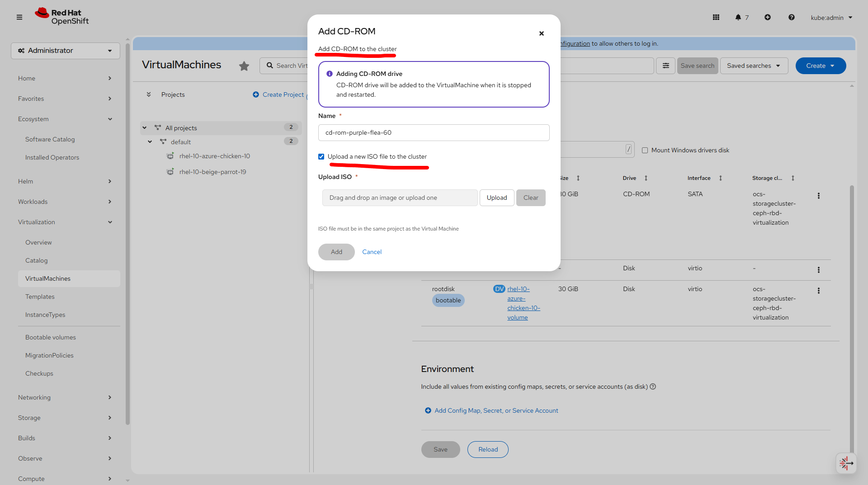Click the Add button in the dialog
The width and height of the screenshot is (868, 485).
tap(336, 252)
